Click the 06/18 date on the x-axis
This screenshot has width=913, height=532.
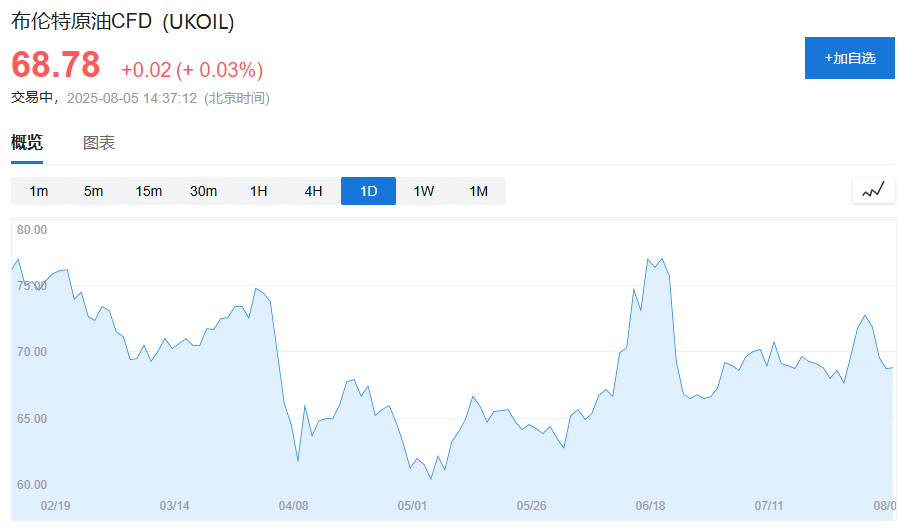tap(650, 506)
